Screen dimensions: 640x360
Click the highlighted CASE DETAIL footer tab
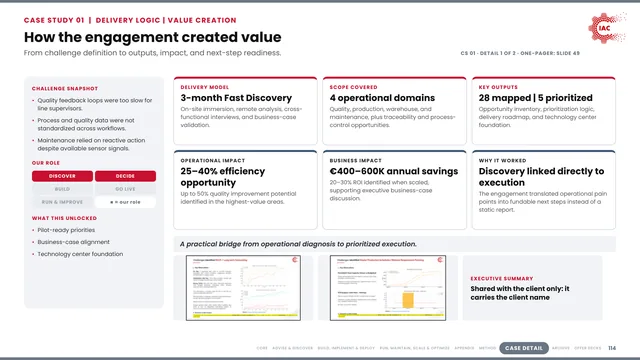(x=524, y=348)
